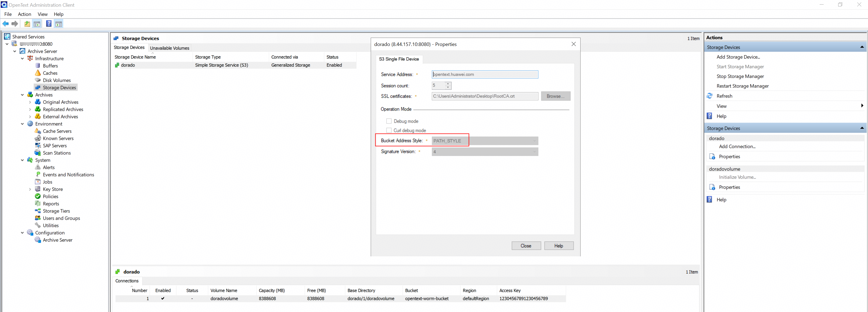Open the SAP Servers node
This screenshot has height=312, width=868.
55,146
